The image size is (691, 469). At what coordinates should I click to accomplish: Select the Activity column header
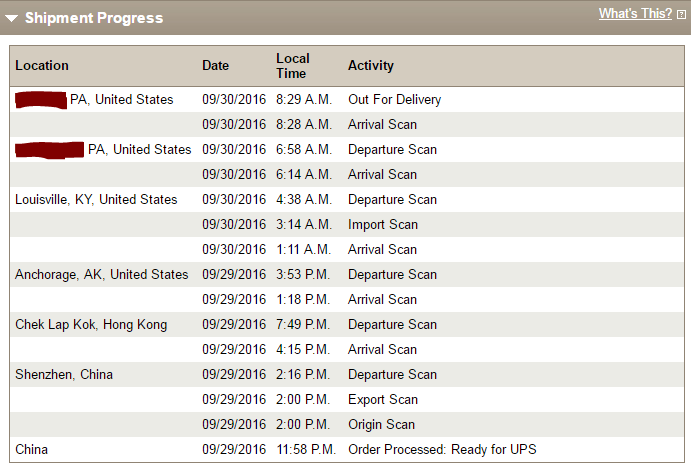pyautogui.click(x=370, y=65)
